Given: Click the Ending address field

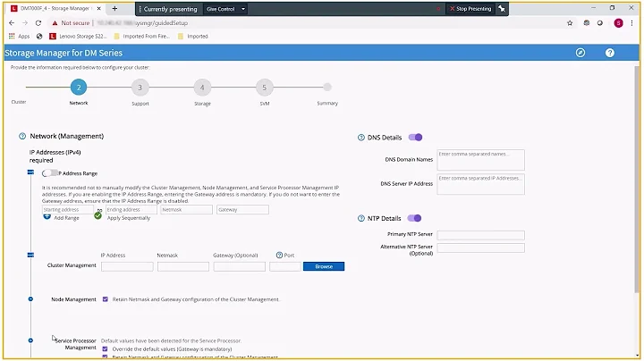Looking at the screenshot, I should [x=131, y=210].
